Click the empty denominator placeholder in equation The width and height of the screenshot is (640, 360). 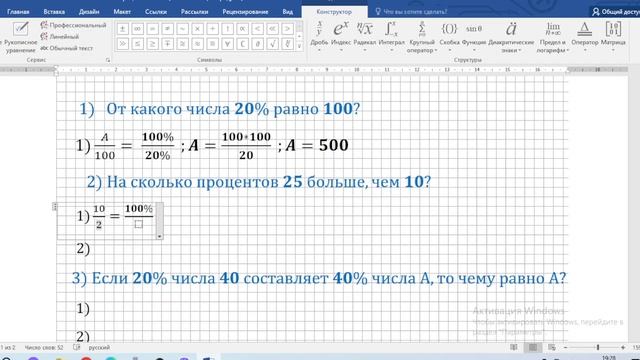click(138, 224)
